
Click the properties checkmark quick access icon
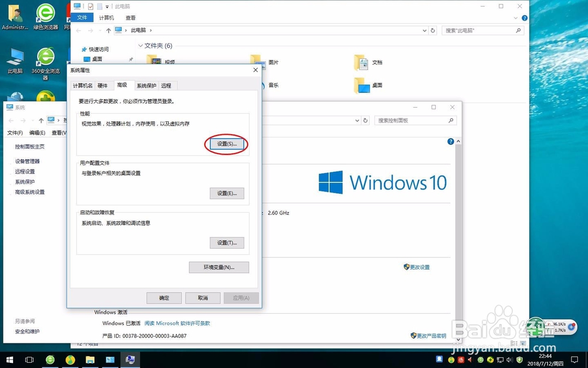pyautogui.click(x=91, y=6)
